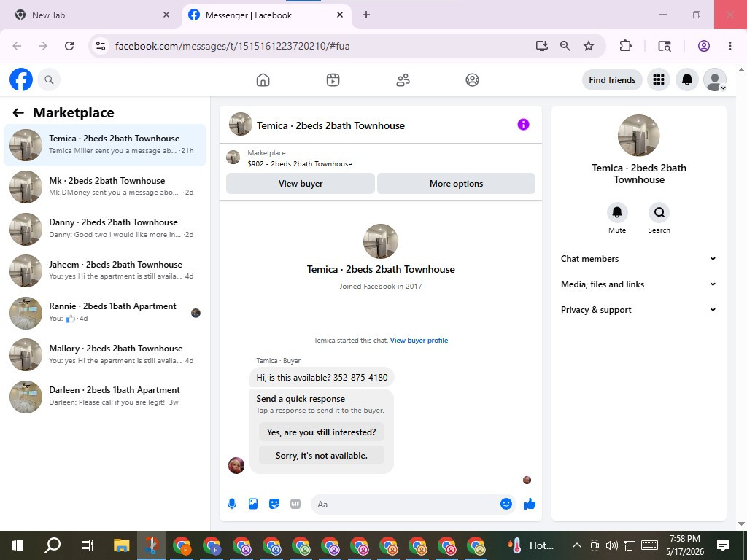Open conversation information purple icon
This screenshot has height=560, width=747.
[523, 124]
